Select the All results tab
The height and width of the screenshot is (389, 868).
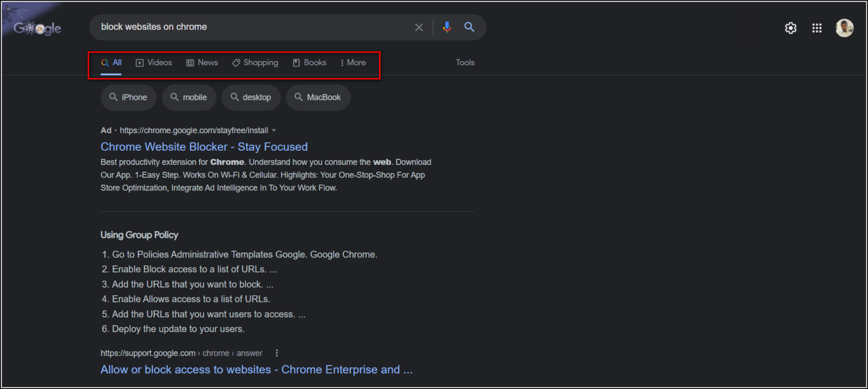[x=112, y=63]
